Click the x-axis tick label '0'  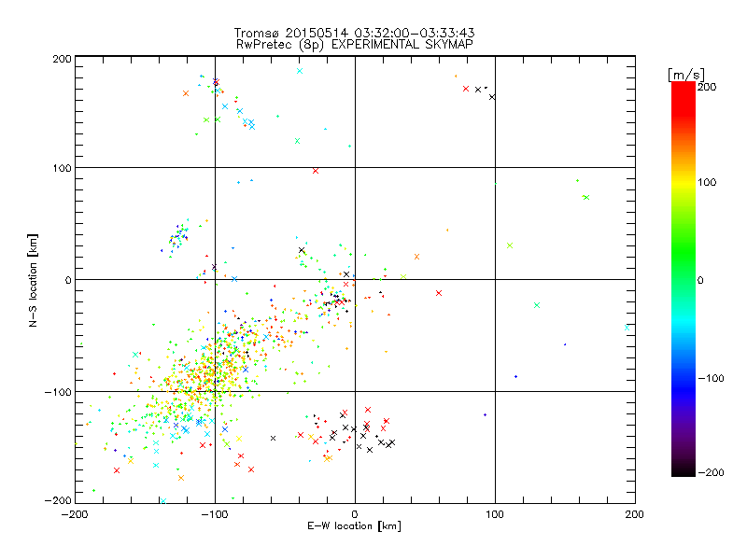355,514
